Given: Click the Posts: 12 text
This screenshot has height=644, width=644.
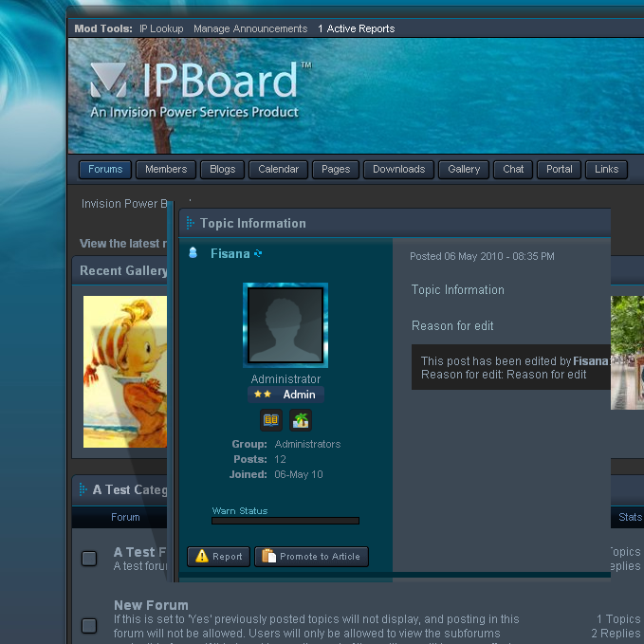Looking at the screenshot, I should point(260,459).
